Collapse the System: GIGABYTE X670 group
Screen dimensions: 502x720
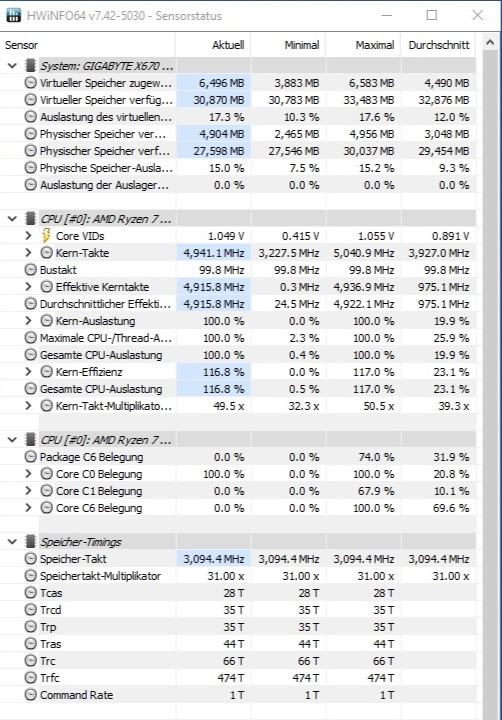(12, 66)
